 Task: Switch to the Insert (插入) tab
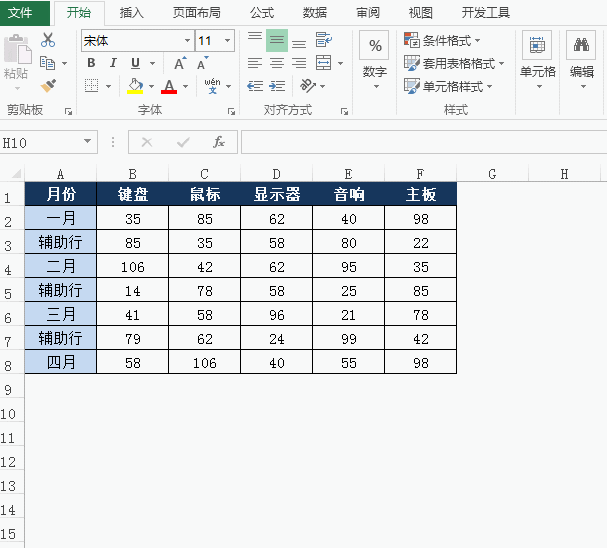coord(131,13)
